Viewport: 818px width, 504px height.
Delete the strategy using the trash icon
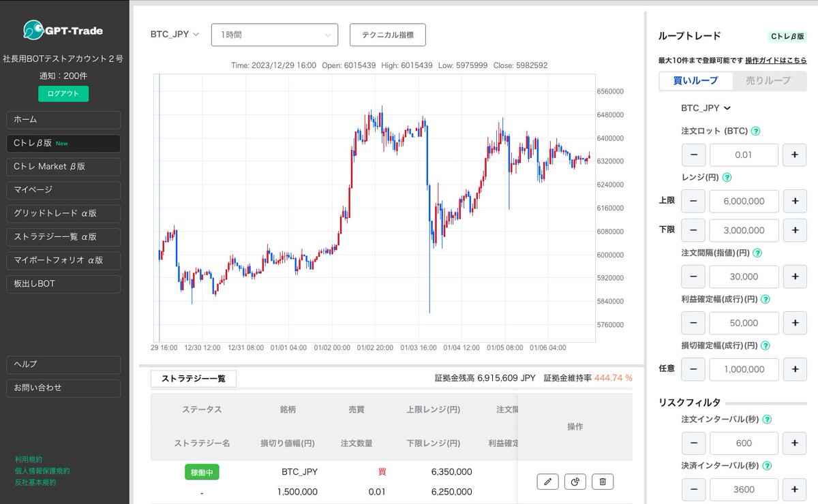[x=602, y=481]
